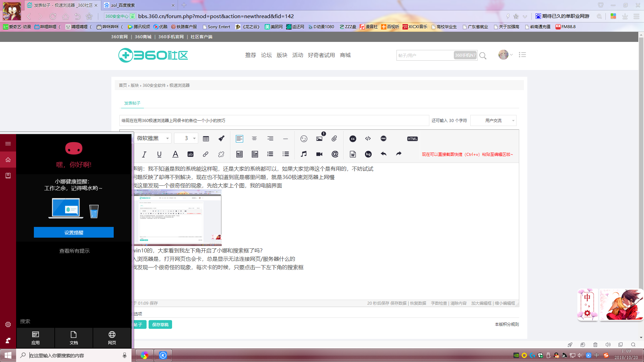Image resolution: width=644 pixels, height=362 pixels.
Task: Insert a code block
Action: 368,139
